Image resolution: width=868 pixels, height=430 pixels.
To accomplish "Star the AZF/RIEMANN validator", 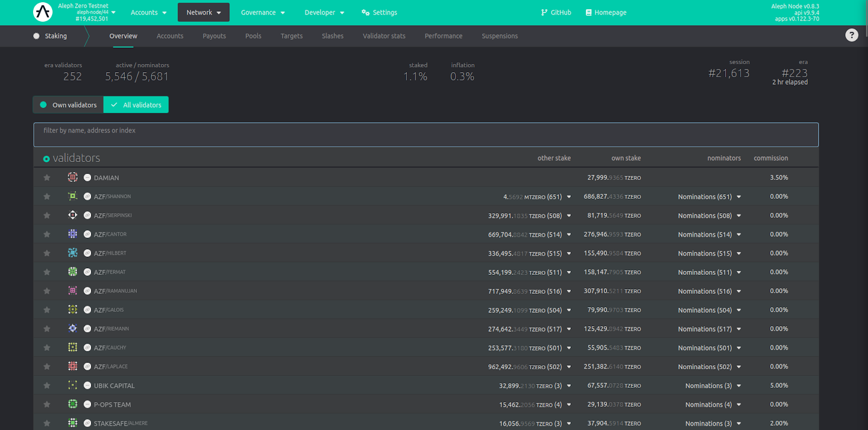I will (47, 329).
